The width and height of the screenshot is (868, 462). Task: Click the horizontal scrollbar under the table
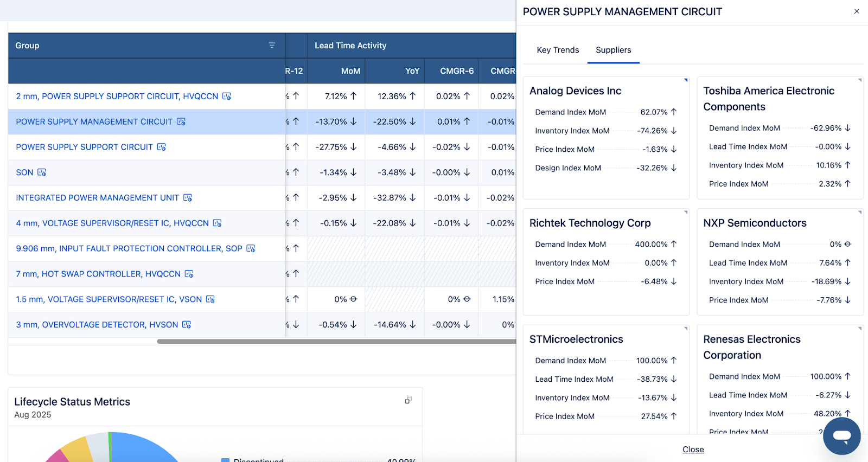coord(336,342)
